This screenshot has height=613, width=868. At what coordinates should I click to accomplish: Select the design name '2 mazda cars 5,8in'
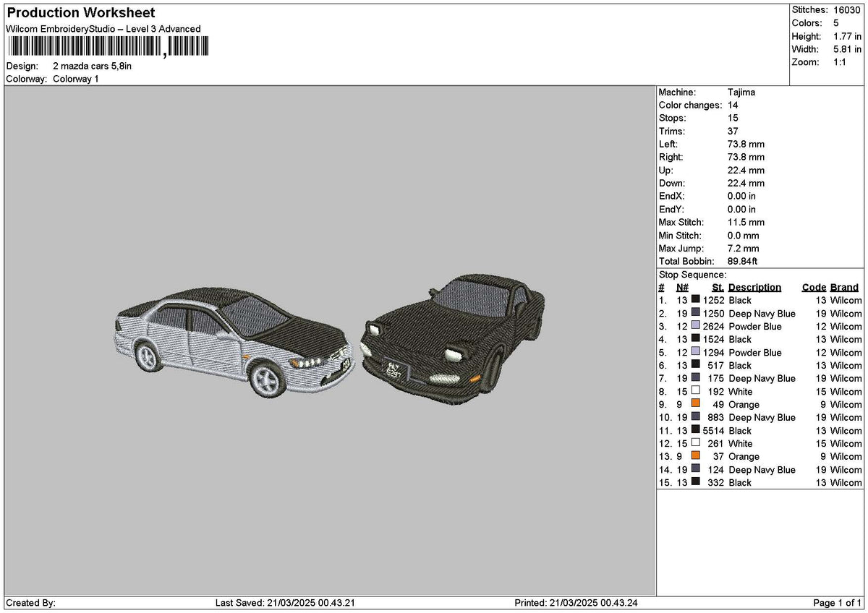tap(91, 66)
